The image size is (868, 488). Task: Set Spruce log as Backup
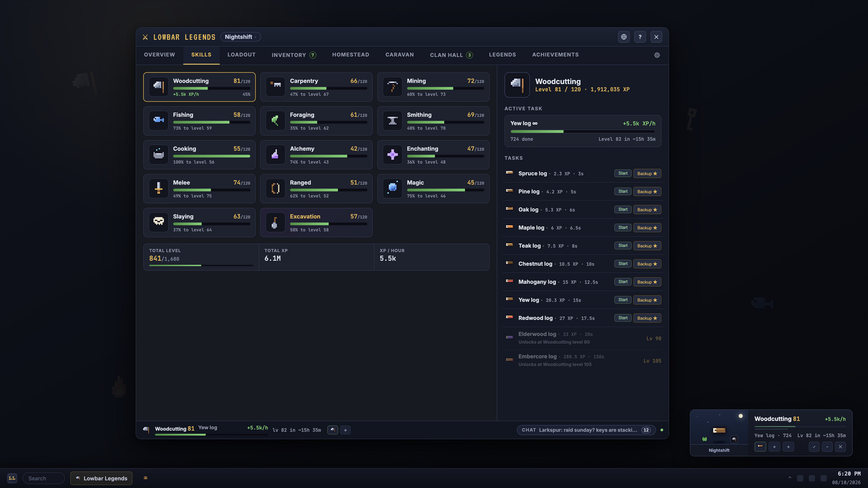[x=647, y=174]
